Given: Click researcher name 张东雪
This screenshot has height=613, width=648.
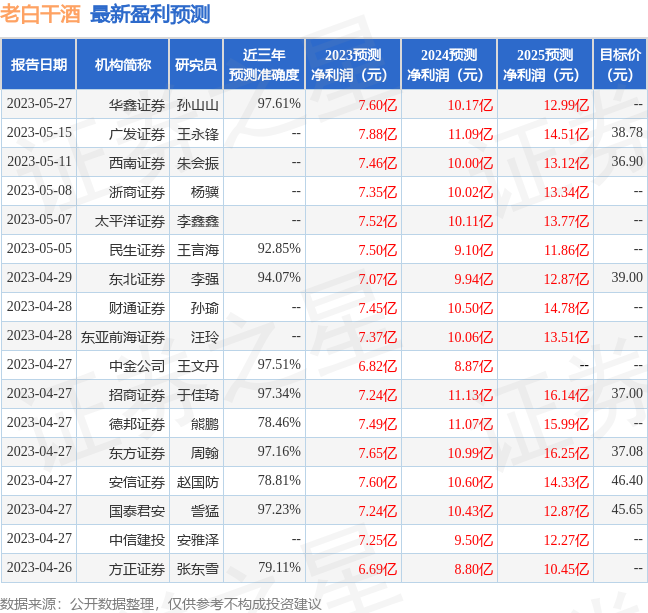Looking at the screenshot, I should [198, 569].
